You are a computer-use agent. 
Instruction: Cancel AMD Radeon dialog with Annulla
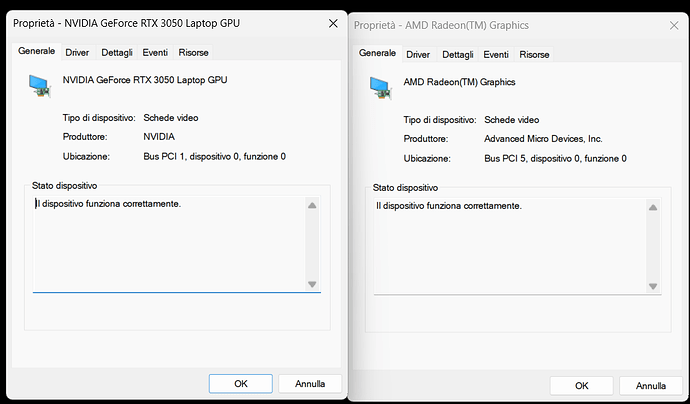(x=651, y=385)
